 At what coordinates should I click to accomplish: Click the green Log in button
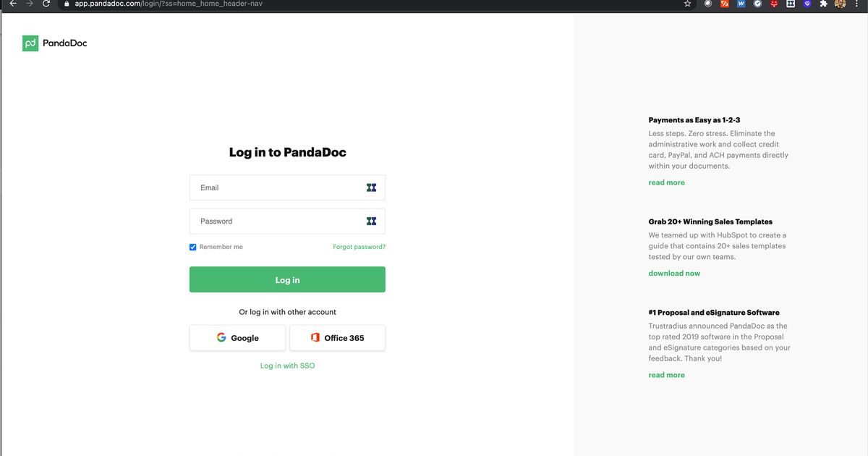tap(287, 279)
